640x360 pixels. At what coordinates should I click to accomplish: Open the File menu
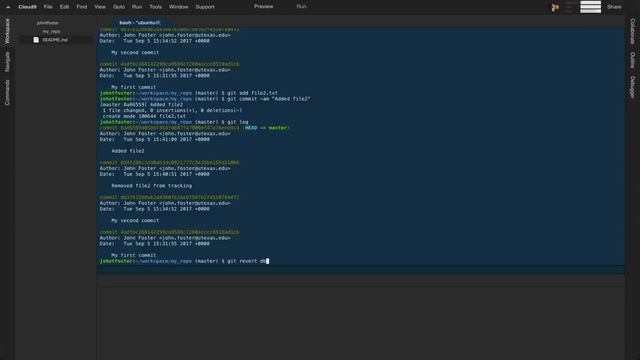click(48, 7)
